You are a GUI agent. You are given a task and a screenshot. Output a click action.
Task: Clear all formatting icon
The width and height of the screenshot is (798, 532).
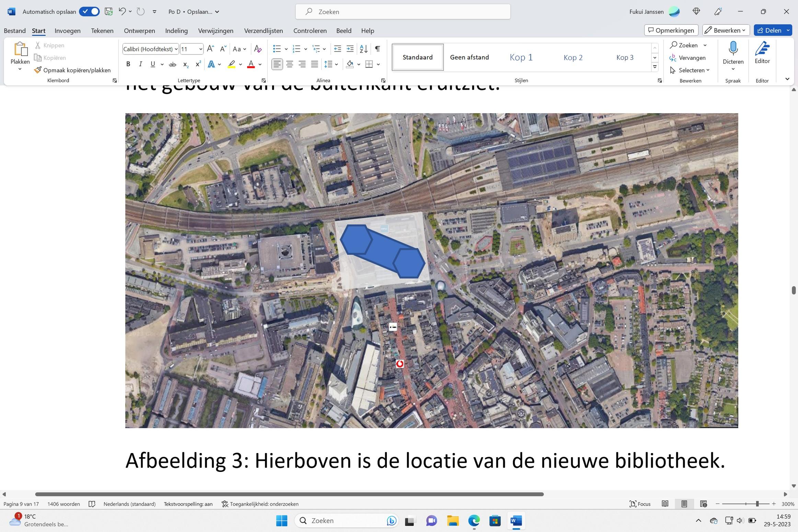[258, 49]
